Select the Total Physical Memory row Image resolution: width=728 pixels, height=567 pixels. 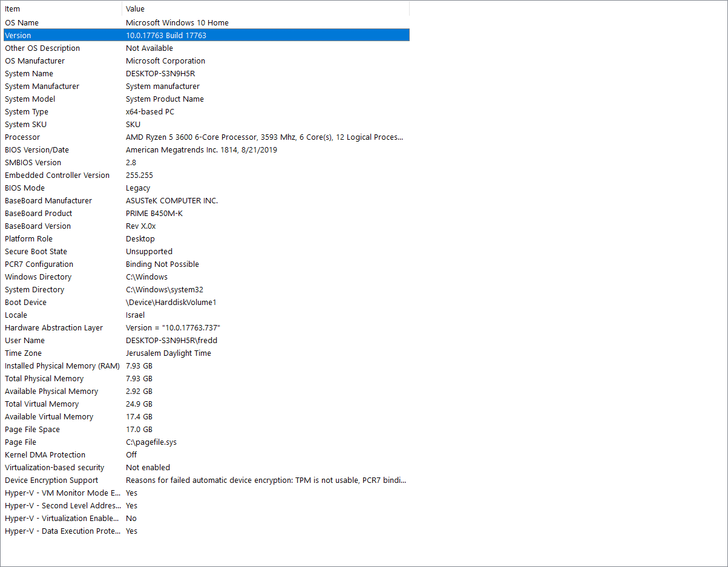coord(206,379)
